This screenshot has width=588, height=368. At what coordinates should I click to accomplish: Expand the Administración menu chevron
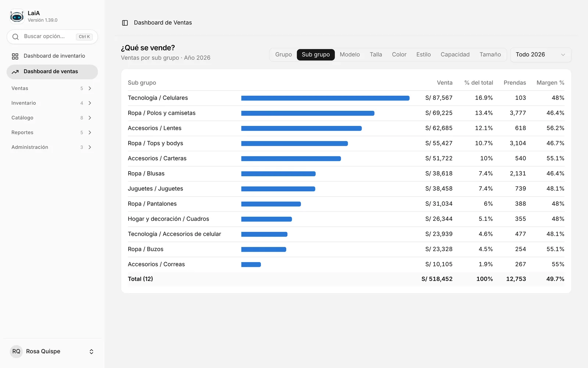click(x=90, y=147)
